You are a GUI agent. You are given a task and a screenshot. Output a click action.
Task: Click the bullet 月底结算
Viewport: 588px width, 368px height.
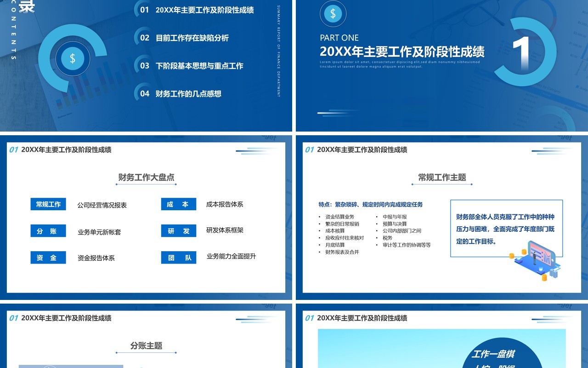point(335,245)
